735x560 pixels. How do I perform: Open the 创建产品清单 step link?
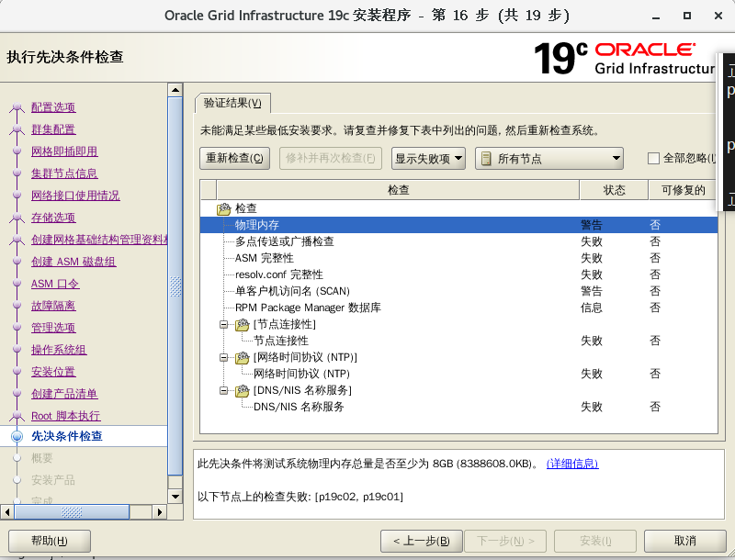64,394
